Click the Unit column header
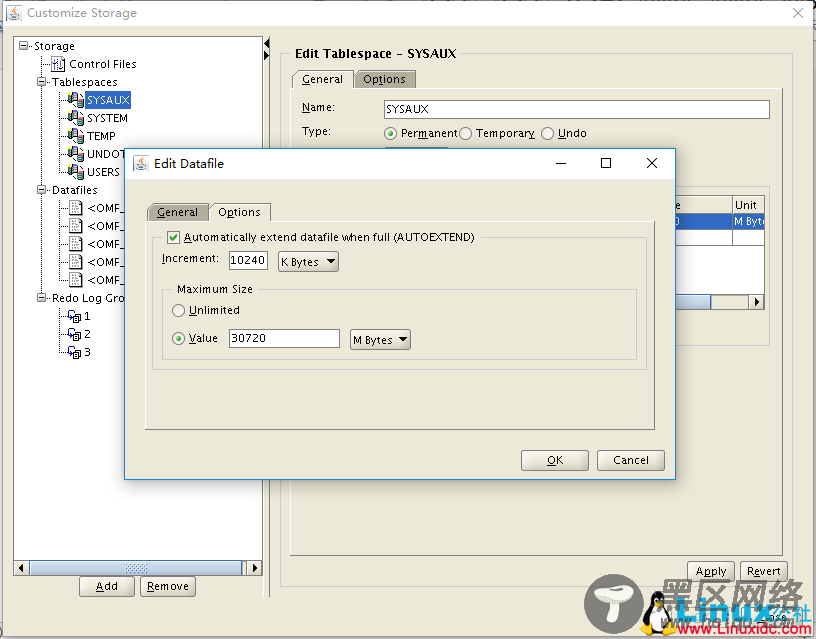816x639 pixels. click(x=748, y=205)
